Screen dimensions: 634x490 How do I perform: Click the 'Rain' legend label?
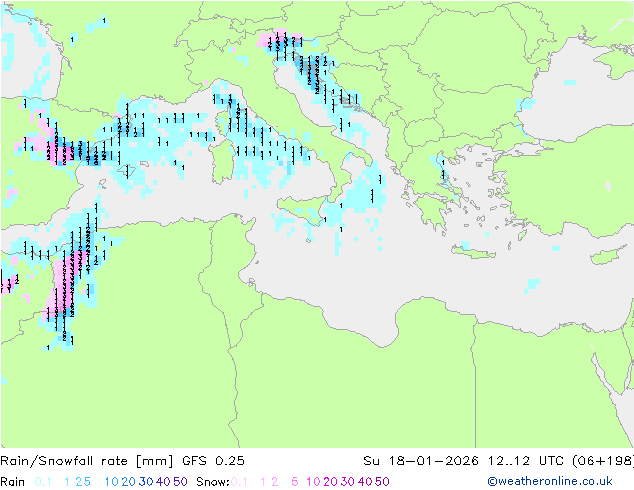13,482
